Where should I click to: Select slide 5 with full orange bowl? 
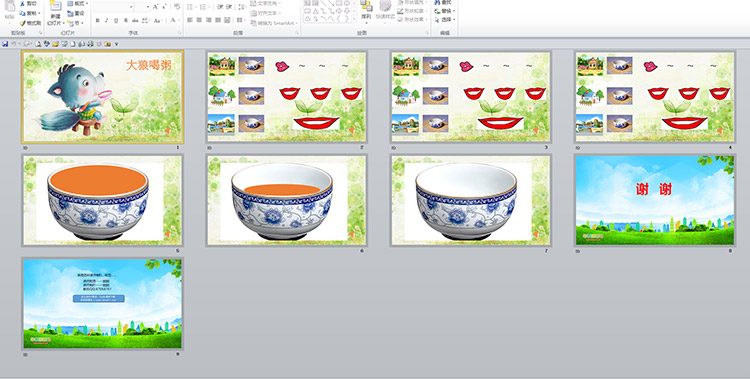[x=102, y=201]
